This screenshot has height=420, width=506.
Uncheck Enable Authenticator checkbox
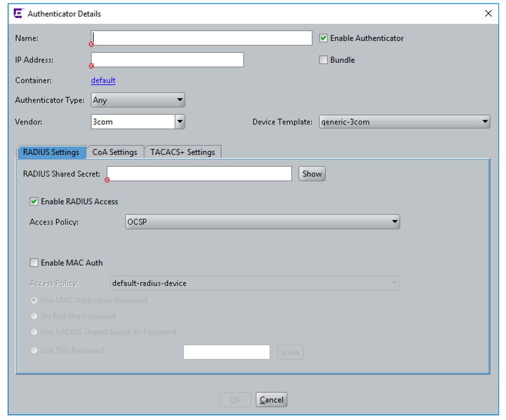pos(323,38)
